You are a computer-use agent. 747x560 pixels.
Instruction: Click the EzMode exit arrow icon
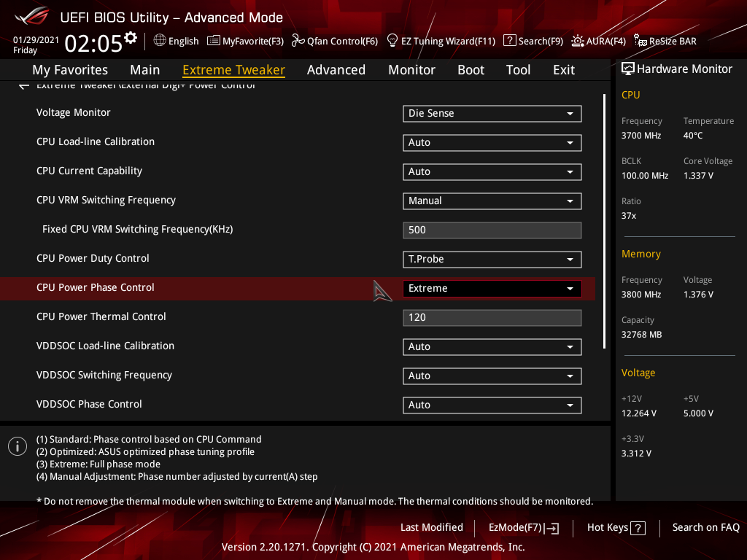553,528
